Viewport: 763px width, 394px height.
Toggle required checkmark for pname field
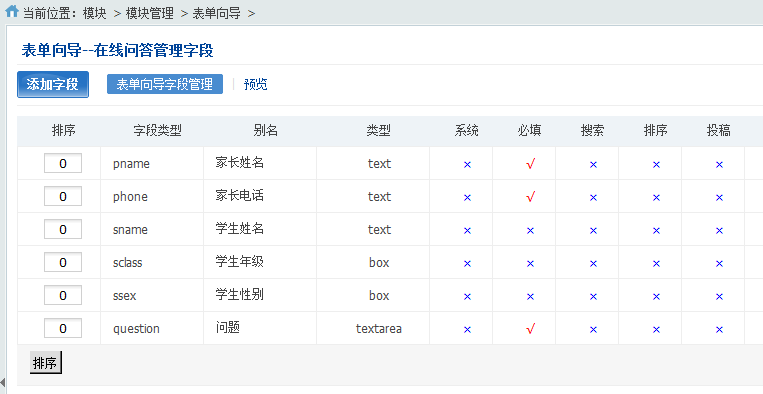click(530, 164)
